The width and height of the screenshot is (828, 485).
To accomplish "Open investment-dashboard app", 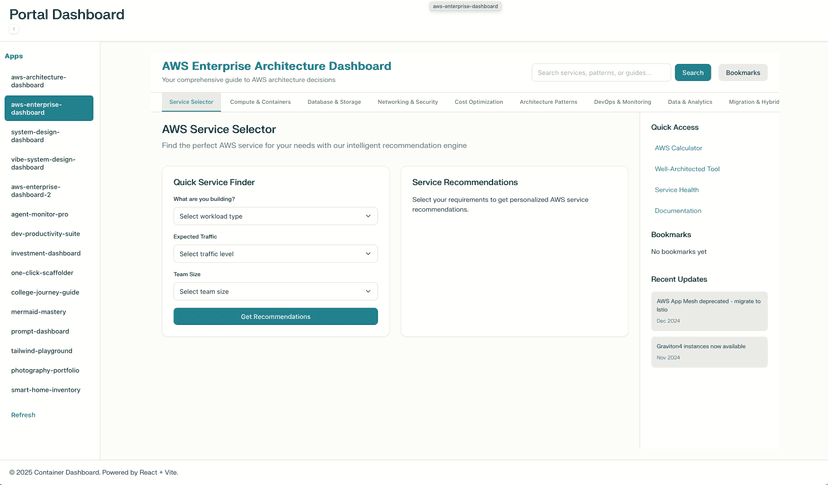I will point(49,253).
